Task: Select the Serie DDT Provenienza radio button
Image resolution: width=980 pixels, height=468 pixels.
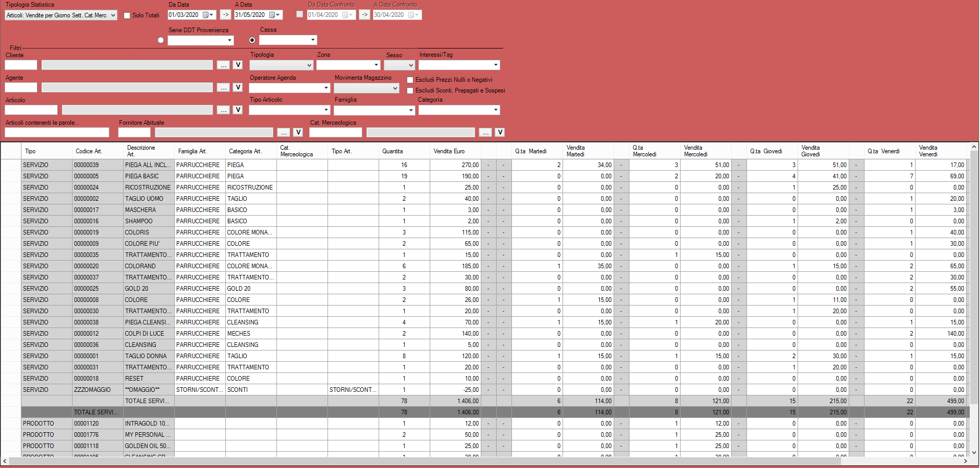Action: [x=161, y=40]
